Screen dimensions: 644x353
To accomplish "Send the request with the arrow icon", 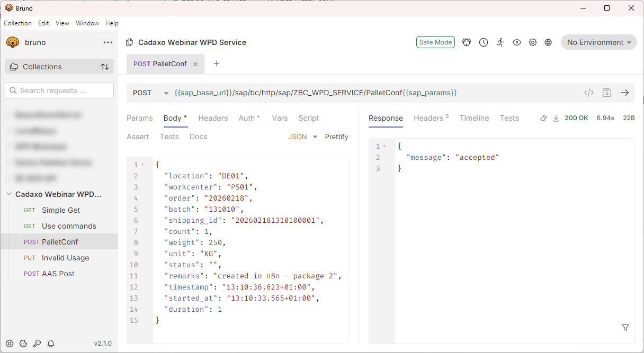I will tap(625, 93).
